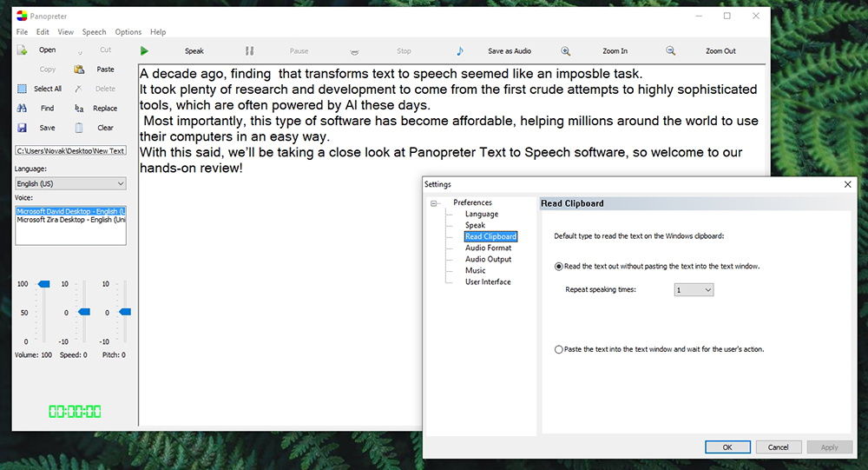Image resolution: width=868 pixels, height=470 pixels.
Task: Click the Cut icon
Action: pyautogui.click(x=80, y=51)
